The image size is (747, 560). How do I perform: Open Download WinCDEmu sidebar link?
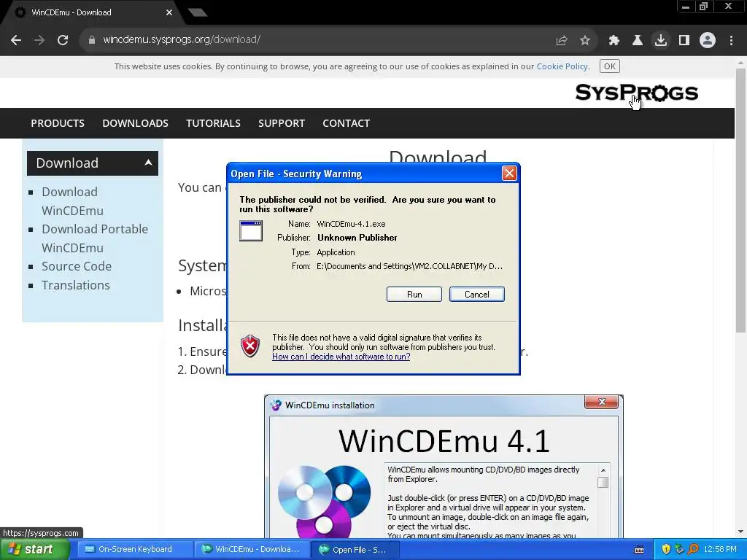pos(72,201)
